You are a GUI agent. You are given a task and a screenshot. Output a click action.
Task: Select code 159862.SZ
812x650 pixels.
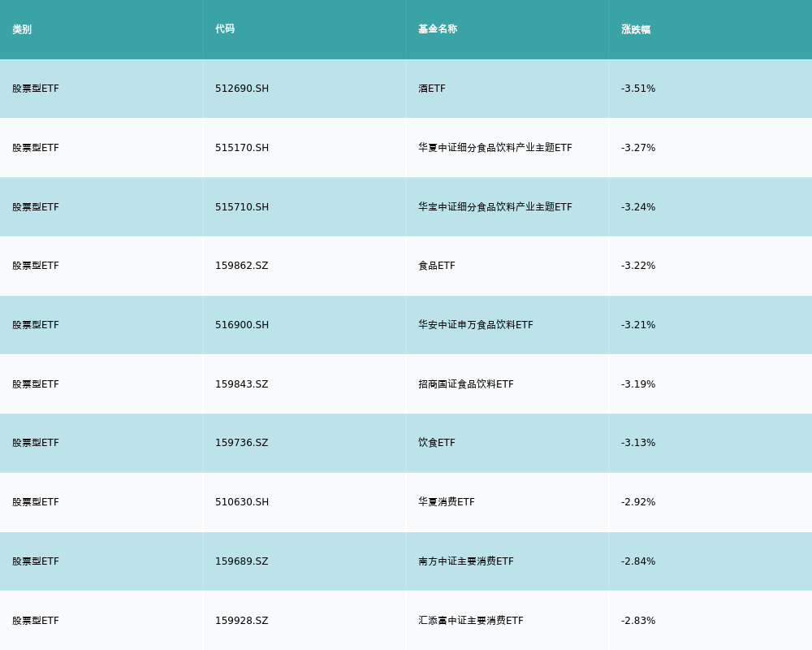pyautogui.click(x=242, y=266)
